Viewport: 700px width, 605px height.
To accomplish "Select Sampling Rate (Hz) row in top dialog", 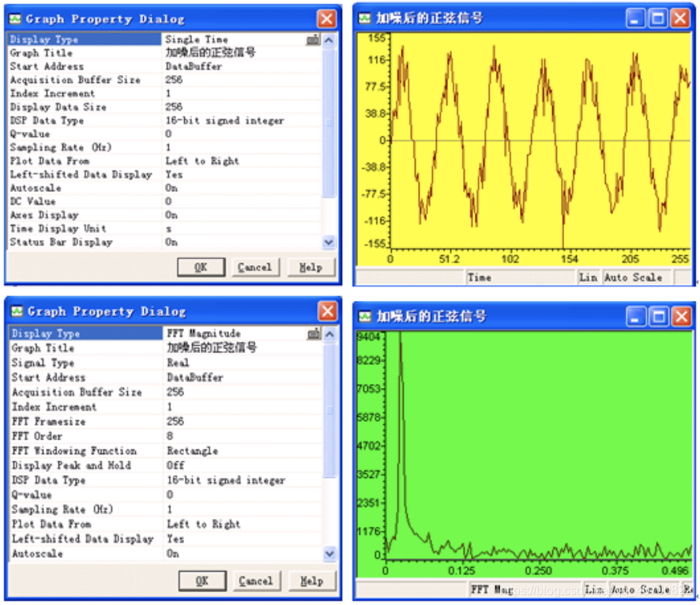I will click(165, 147).
